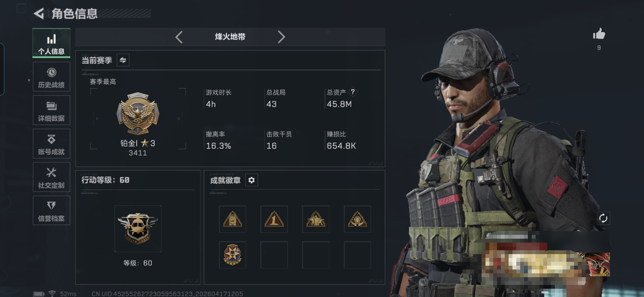
Task: Open 信誉档案 reputation section
Action: 51,211
